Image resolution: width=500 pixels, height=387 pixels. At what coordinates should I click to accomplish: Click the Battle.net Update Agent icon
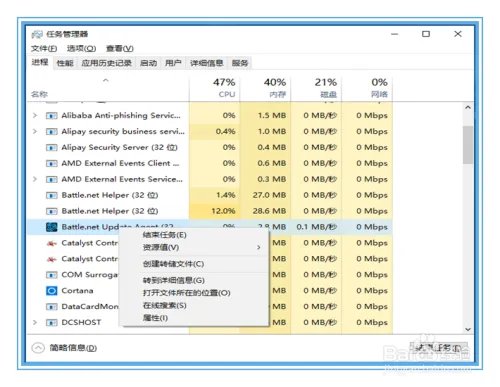(x=51, y=227)
